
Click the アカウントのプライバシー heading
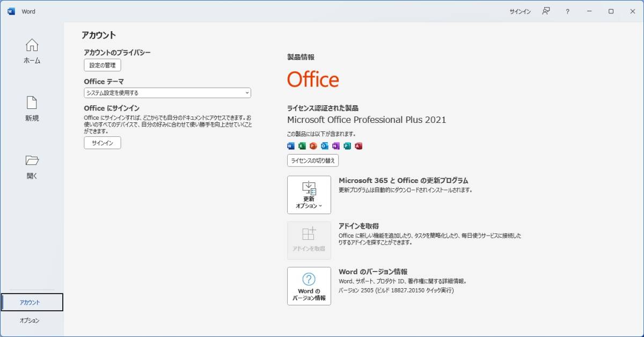(x=117, y=53)
